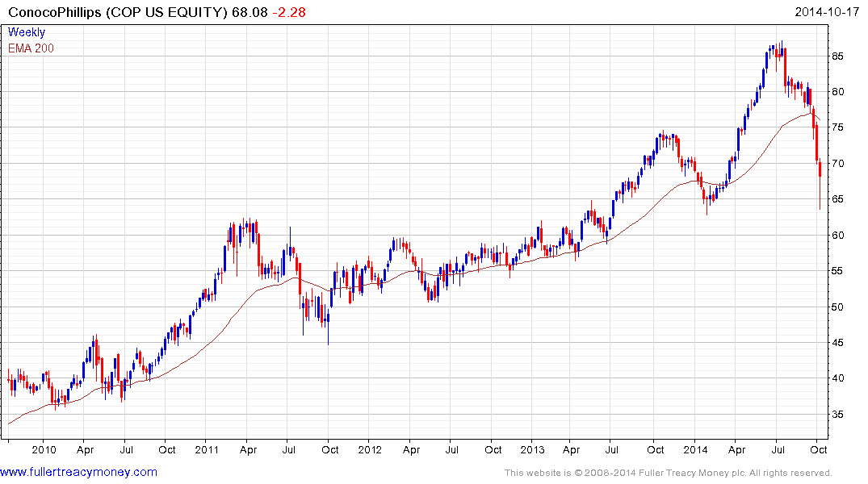Select the red price change -2.28

289,12
